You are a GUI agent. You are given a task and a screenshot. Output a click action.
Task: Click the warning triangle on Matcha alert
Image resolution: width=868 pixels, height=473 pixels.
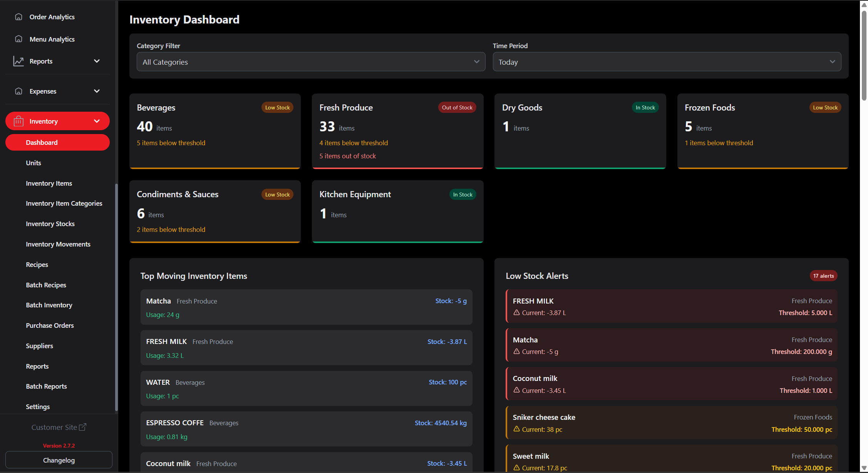pyautogui.click(x=517, y=351)
